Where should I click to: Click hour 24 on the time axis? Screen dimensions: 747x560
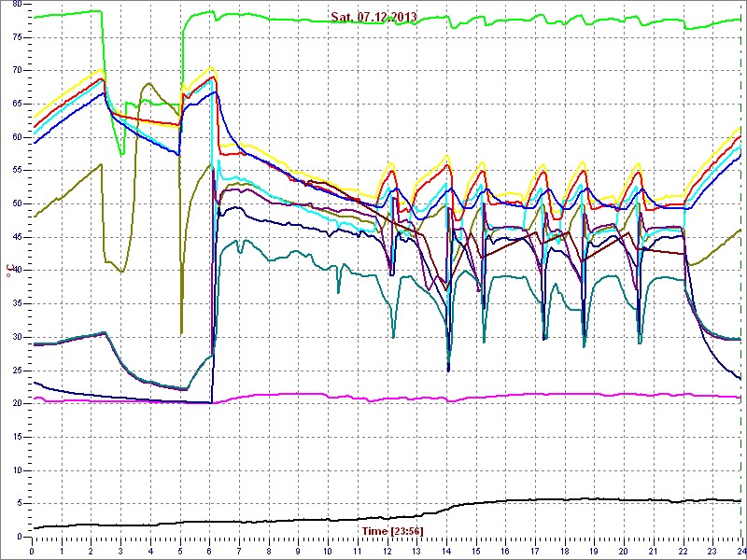741,551
